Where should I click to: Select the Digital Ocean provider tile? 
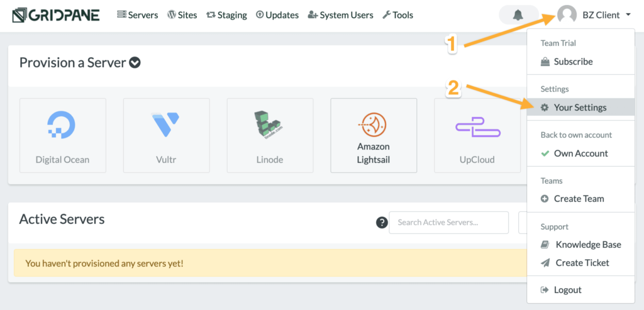(x=63, y=135)
